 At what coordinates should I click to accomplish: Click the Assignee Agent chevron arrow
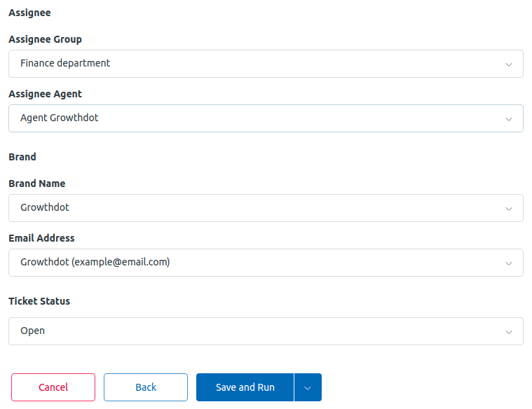coord(508,119)
